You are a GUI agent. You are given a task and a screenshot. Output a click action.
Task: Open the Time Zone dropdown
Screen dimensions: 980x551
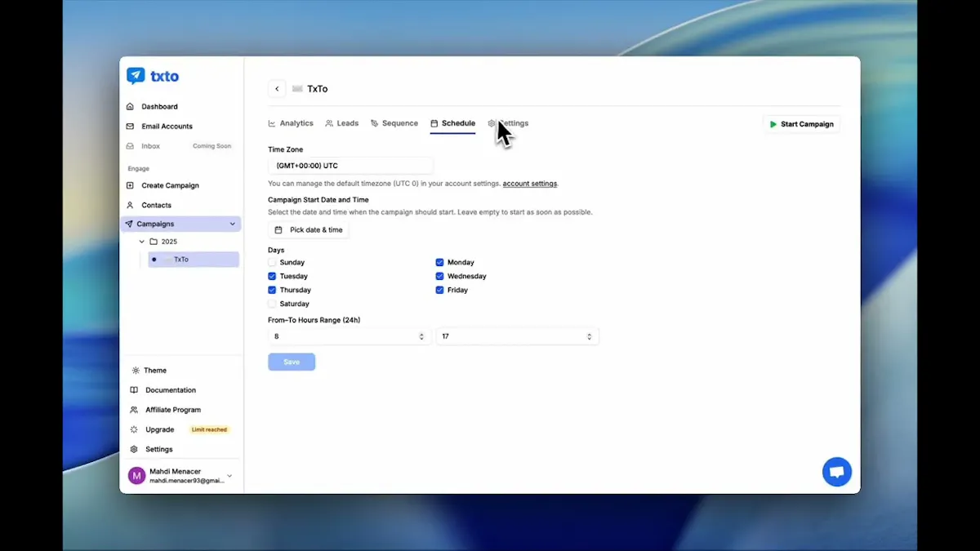(x=350, y=166)
